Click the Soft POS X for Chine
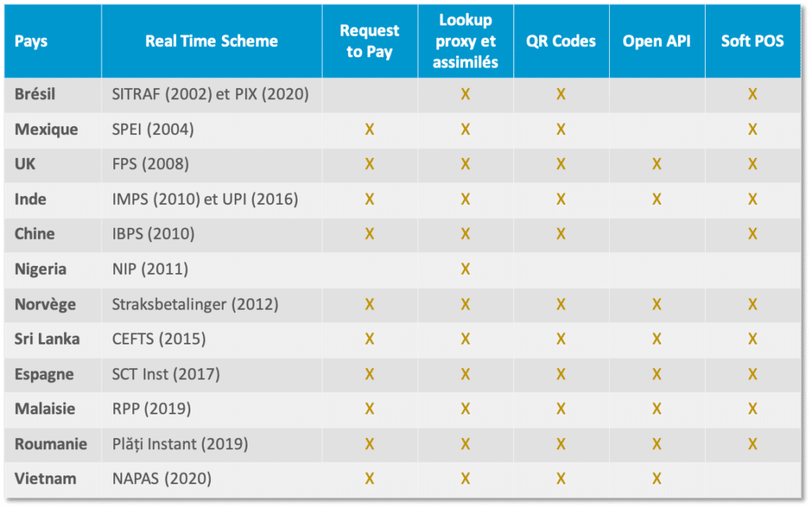Screen dimensions: 812x508 [x=753, y=234]
